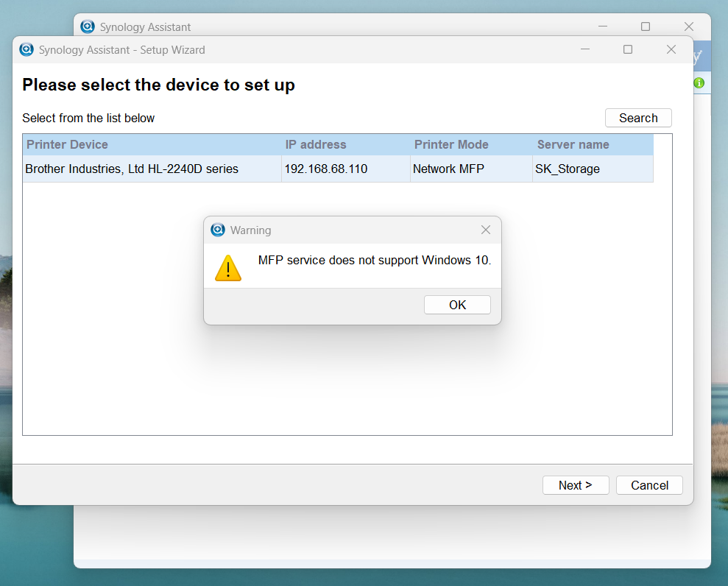Proceed with the Next > button
This screenshot has width=728, height=586.
[x=575, y=485]
